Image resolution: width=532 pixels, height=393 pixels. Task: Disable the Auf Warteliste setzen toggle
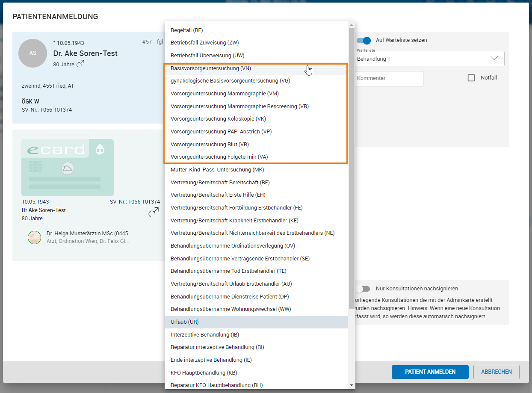364,40
